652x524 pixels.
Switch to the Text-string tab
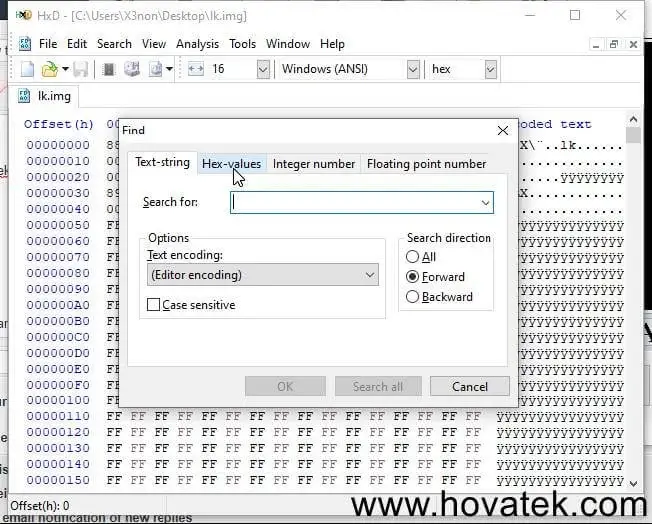coord(162,162)
